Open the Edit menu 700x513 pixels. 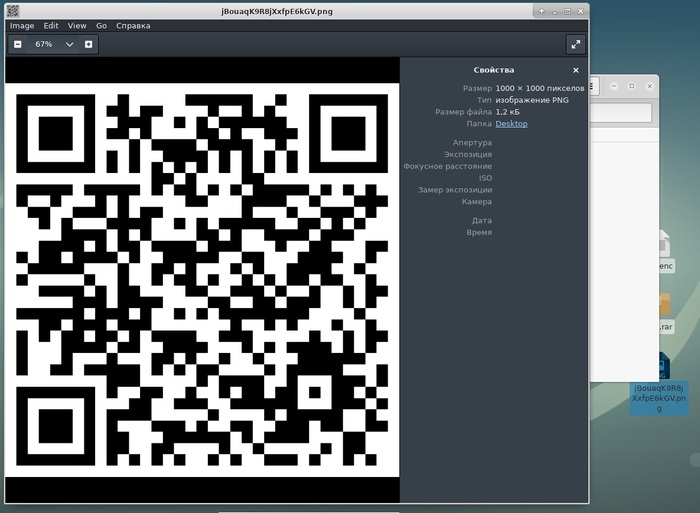[x=51, y=25]
